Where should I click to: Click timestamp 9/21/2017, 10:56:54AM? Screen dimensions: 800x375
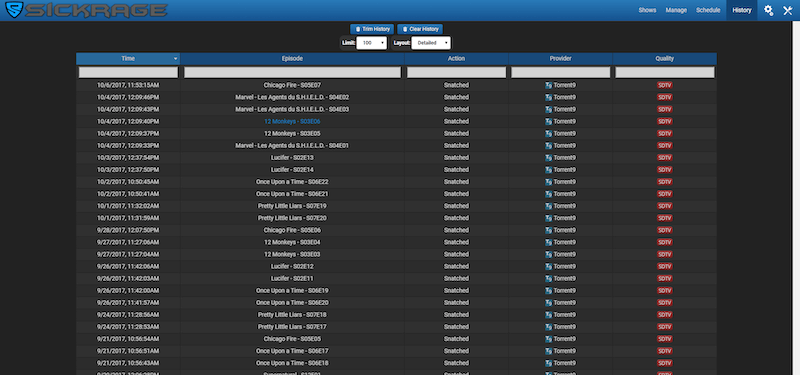point(128,339)
